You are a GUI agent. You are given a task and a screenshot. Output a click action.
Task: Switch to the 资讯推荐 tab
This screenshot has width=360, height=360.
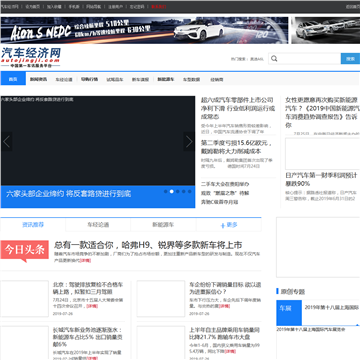coord(33,225)
